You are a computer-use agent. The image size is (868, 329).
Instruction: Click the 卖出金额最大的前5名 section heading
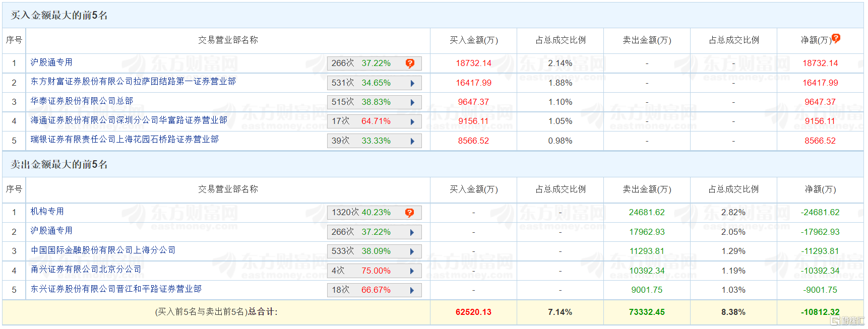tap(59, 164)
